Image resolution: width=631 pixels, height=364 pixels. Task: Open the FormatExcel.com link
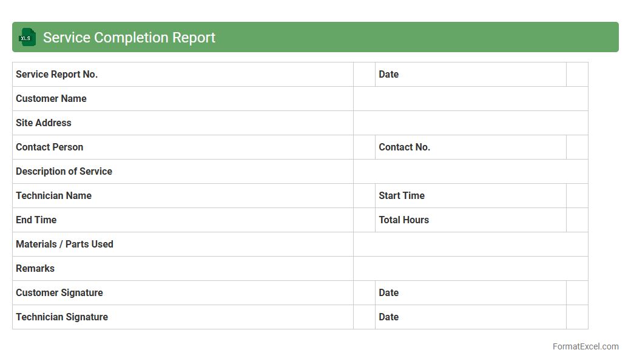pos(585,346)
